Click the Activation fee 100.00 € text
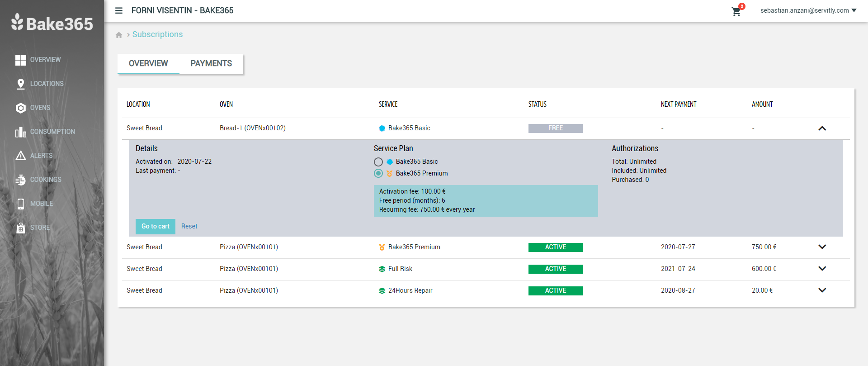868x366 pixels. (x=412, y=192)
